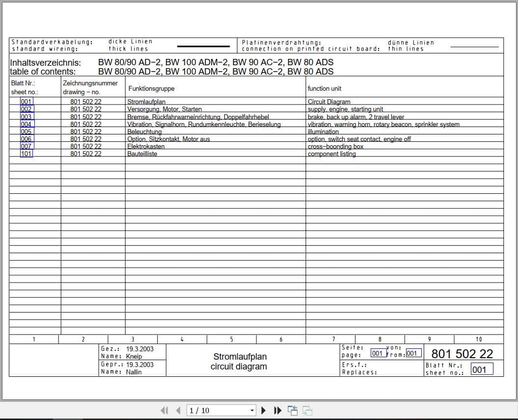The height and width of the screenshot is (420, 518).
Task: Open sheet 006 Option Sitzkontakt link
Action: point(26,139)
